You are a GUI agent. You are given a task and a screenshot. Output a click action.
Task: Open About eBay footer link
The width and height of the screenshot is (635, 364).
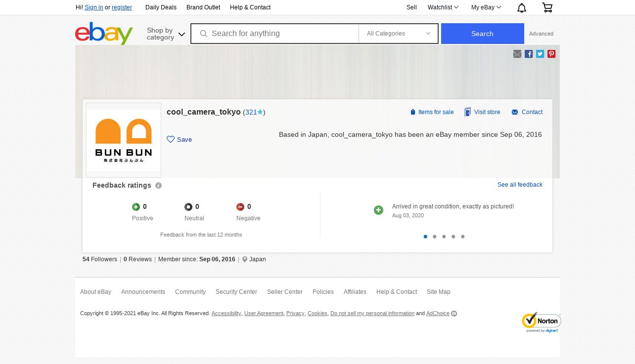[x=95, y=292]
